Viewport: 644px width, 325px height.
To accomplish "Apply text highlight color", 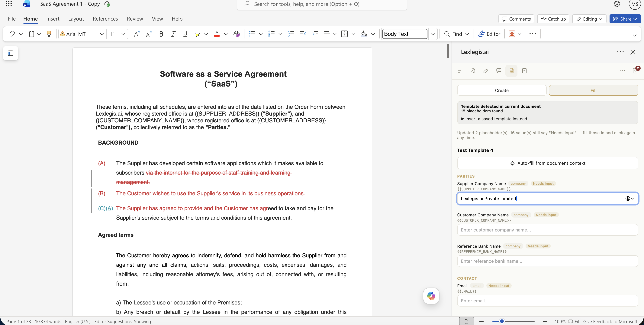I will pyautogui.click(x=197, y=34).
